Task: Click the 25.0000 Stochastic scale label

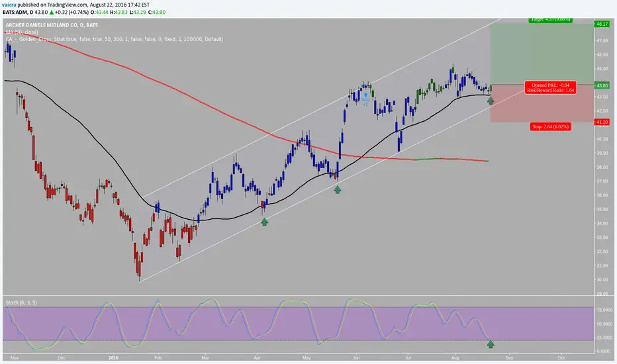Action: (604, 338)
